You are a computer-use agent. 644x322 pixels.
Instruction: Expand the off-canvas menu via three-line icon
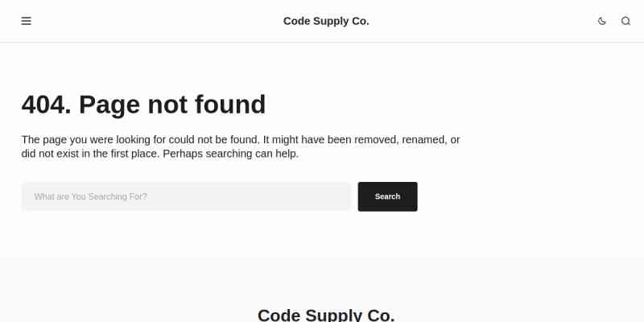(x=27, y=21)
